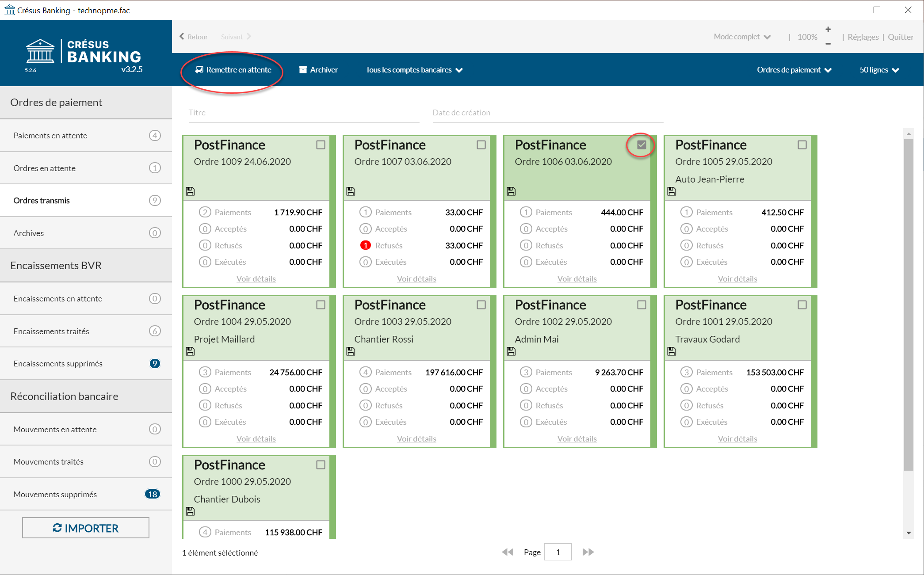The width and height of the screenshot is (924, 575).
Task: Select the checkbox on Ordre 1007 card
Action: (x=481, y=145)
